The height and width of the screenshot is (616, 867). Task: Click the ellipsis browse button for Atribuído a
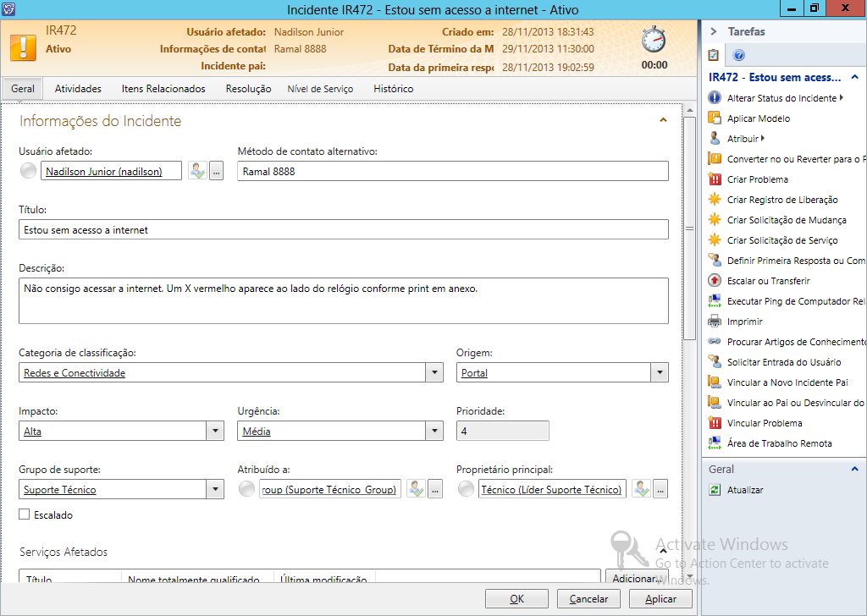[435, 489]
